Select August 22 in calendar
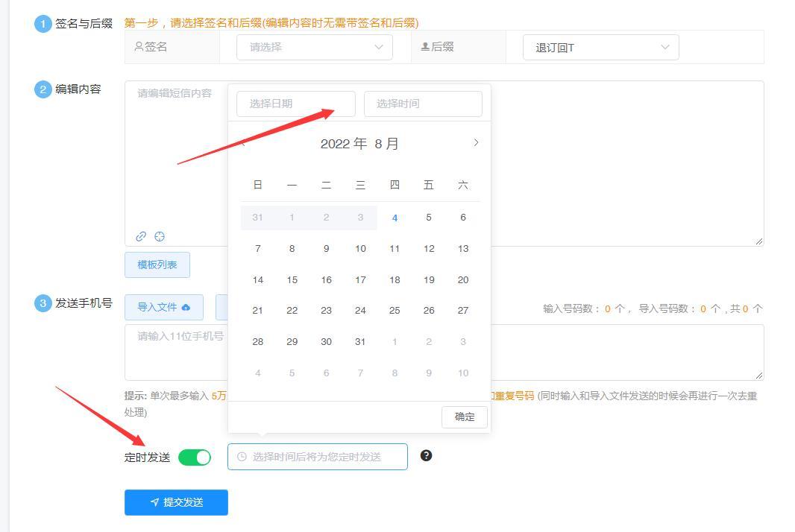 coord(292,311)
